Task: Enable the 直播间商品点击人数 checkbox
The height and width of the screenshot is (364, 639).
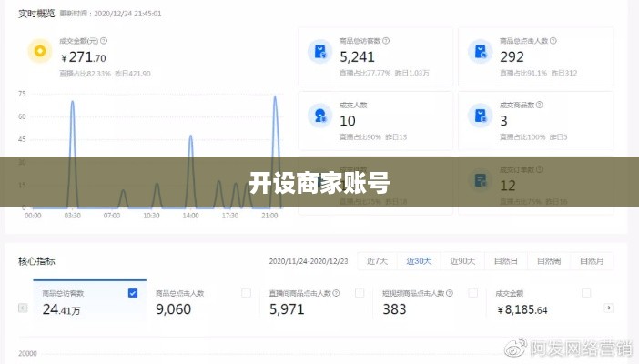Action: pos(360,293)
